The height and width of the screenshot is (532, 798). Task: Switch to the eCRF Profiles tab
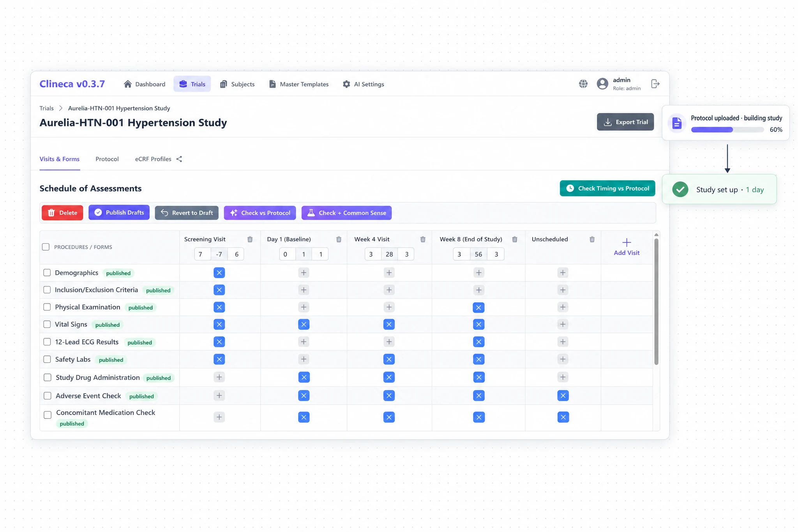pos(153,159)
